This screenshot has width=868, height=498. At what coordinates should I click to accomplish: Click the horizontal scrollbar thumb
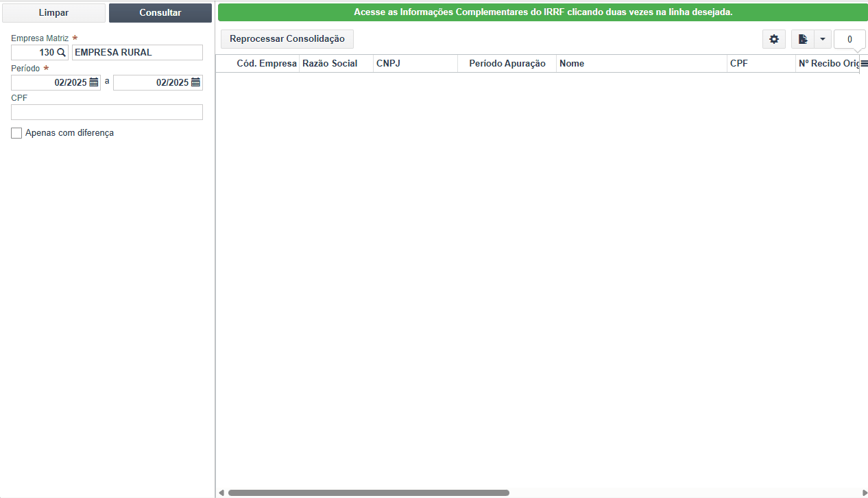pos(369,493)
